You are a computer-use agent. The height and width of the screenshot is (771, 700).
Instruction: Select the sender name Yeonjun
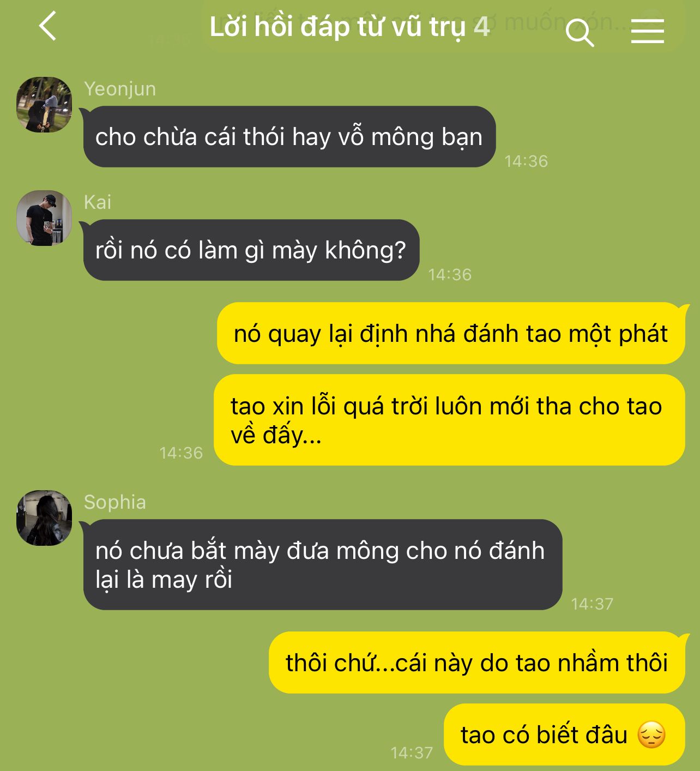[120, 89]
